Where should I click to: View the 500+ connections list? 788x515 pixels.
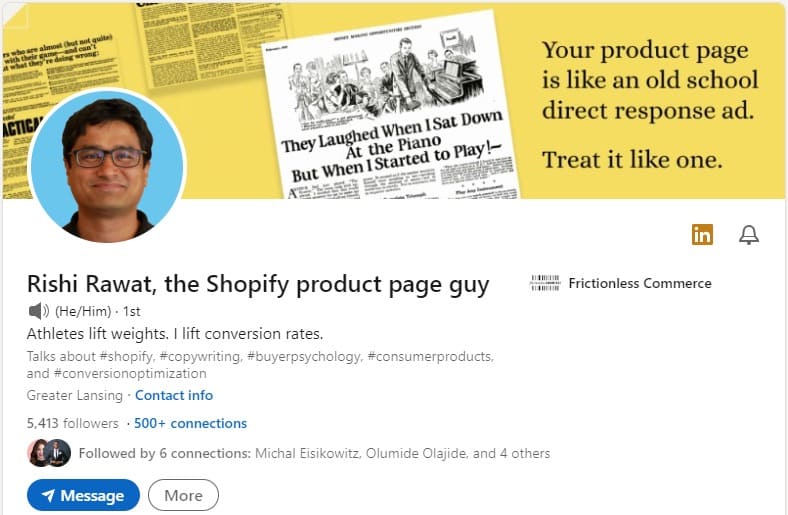click(x=190, y=423)
